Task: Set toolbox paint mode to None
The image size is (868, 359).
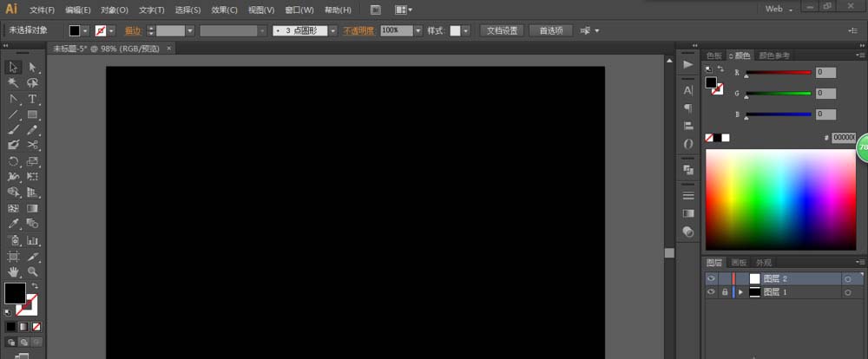Action: (x=36, y=327)
